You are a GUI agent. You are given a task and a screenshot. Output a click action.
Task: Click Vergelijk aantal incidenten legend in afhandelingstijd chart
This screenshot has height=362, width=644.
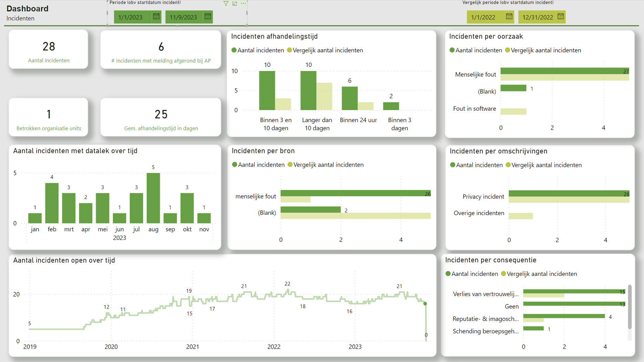click(x=325, y=50)
